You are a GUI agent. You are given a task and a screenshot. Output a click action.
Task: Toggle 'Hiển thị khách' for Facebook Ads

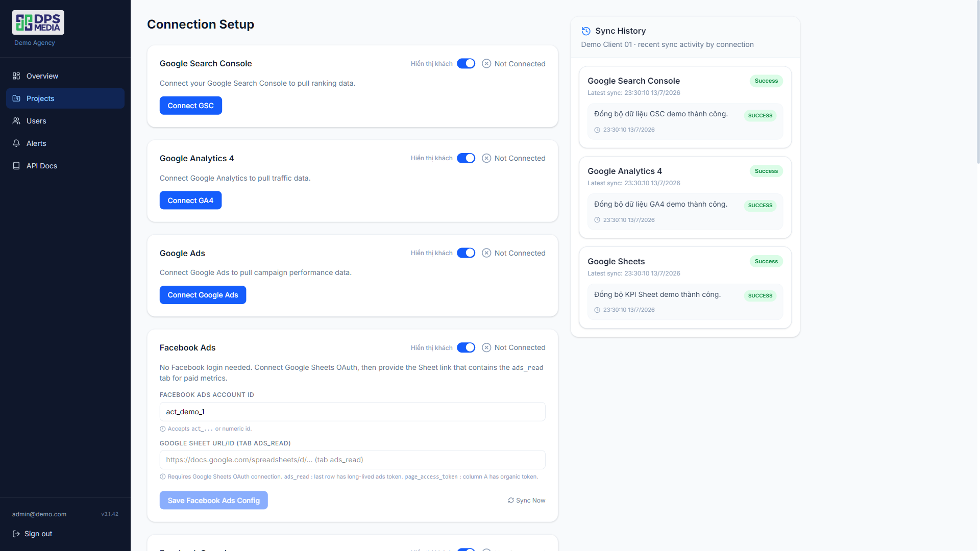[x=466, y=347]
